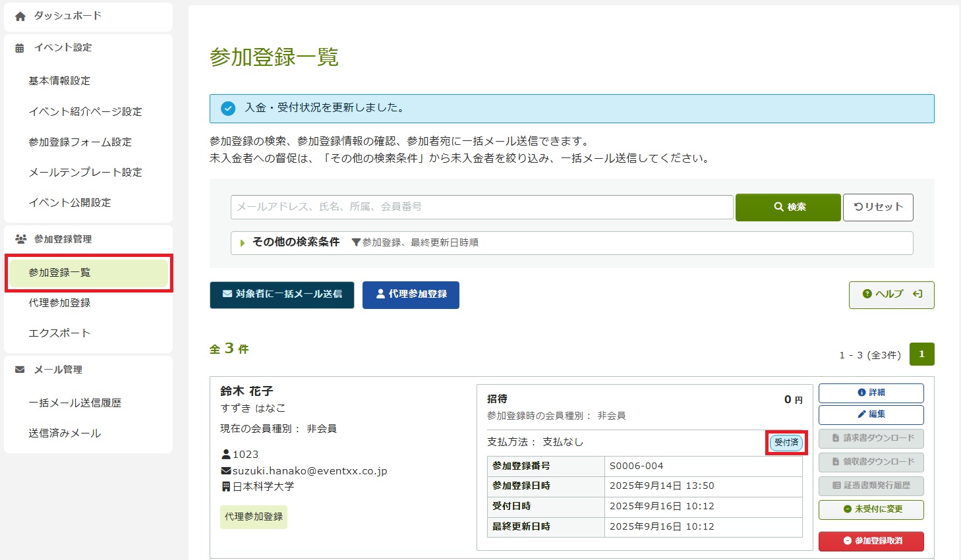Click the mail management envelope icon
Viewport: 961px width, 560px height.
20,370
